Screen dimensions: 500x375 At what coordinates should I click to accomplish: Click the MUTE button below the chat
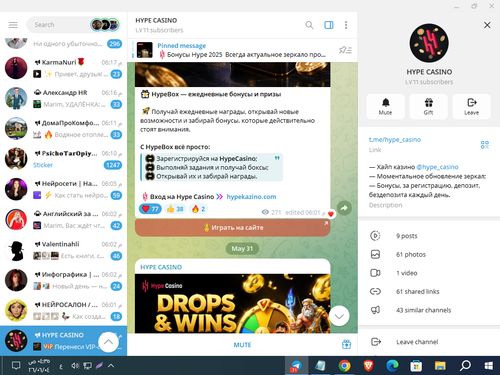click(242, 345)
